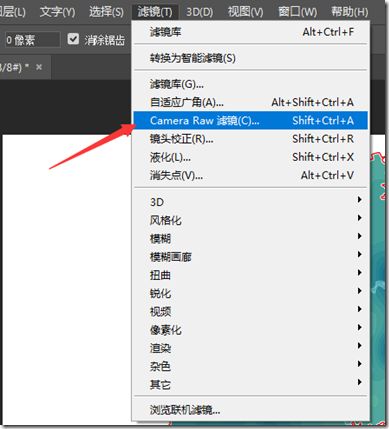Expand the 风格化 submenu
389x429 pixels.
251,220
